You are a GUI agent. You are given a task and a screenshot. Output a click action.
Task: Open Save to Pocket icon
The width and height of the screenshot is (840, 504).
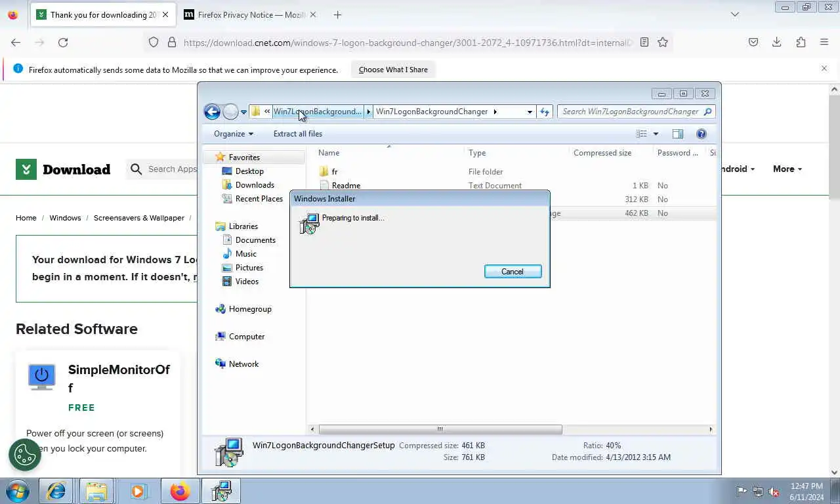point(753,42)
